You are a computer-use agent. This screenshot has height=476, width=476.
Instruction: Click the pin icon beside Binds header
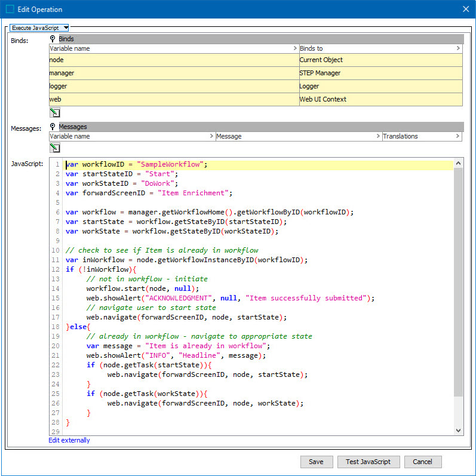[53, 39]
